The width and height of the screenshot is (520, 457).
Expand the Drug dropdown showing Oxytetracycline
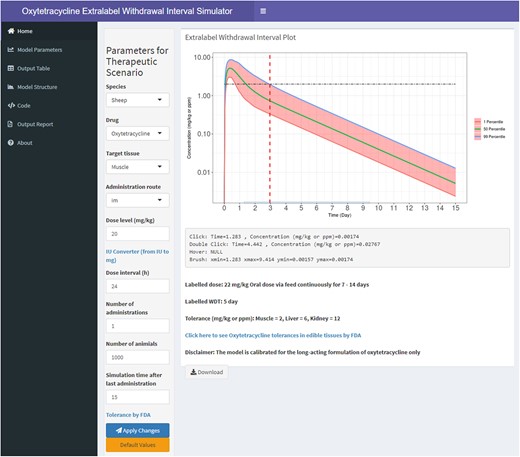coord(137,133)
